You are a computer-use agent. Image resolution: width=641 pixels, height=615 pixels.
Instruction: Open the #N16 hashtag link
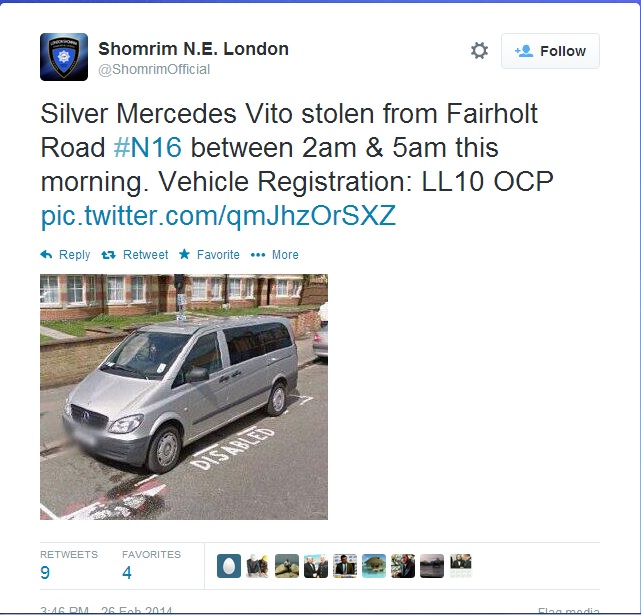(x=148, y=147)
